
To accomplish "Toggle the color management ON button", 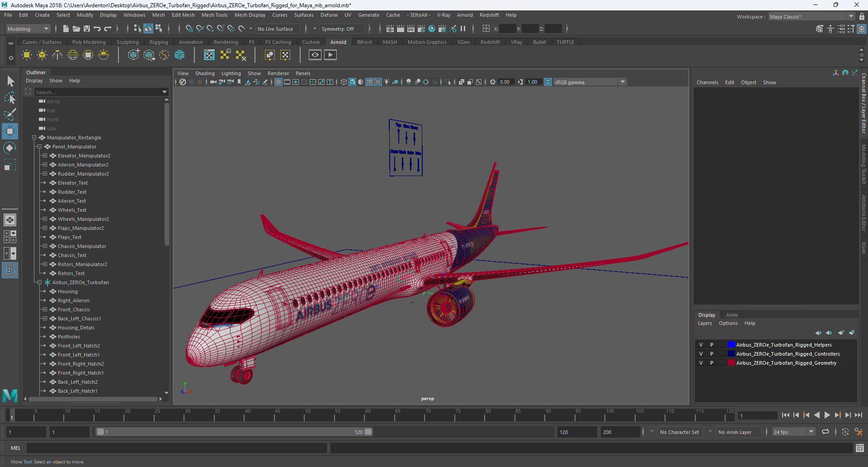I will (x=548, y=82).
